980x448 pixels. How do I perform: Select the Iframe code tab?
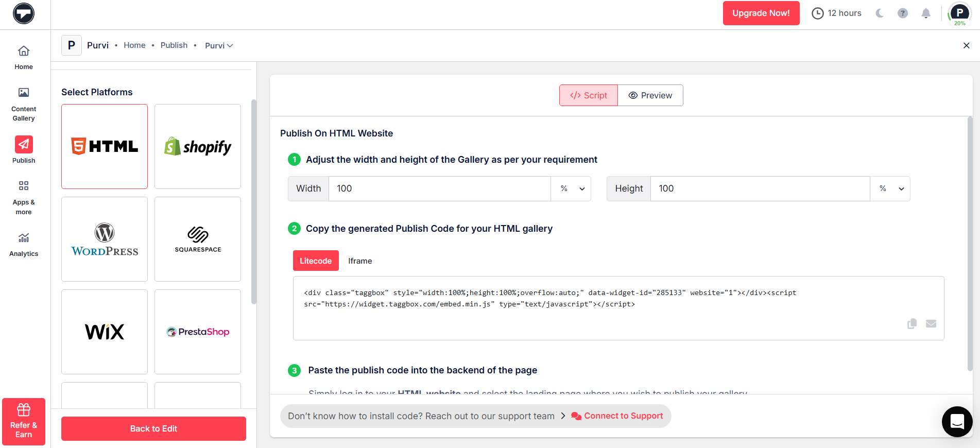pos(359,261)
